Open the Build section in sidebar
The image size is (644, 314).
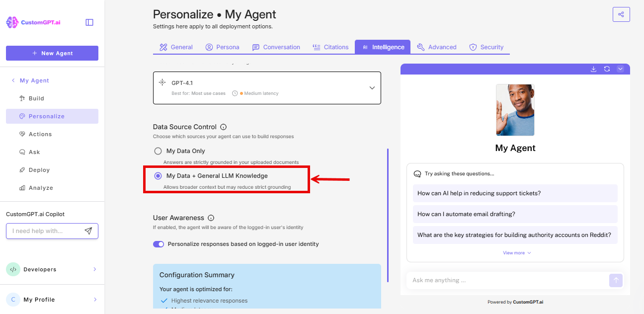pyautogui.click(x=37, y=98)
